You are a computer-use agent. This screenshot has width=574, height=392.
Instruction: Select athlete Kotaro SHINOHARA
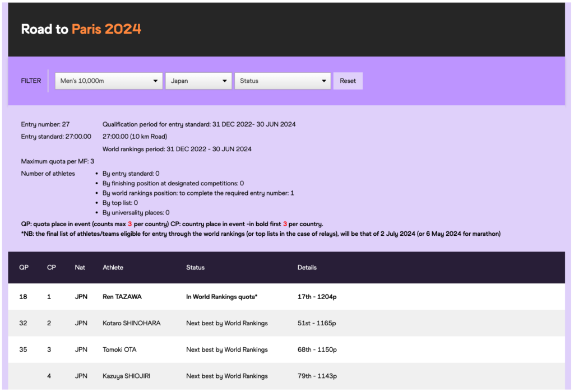(131, 323)
